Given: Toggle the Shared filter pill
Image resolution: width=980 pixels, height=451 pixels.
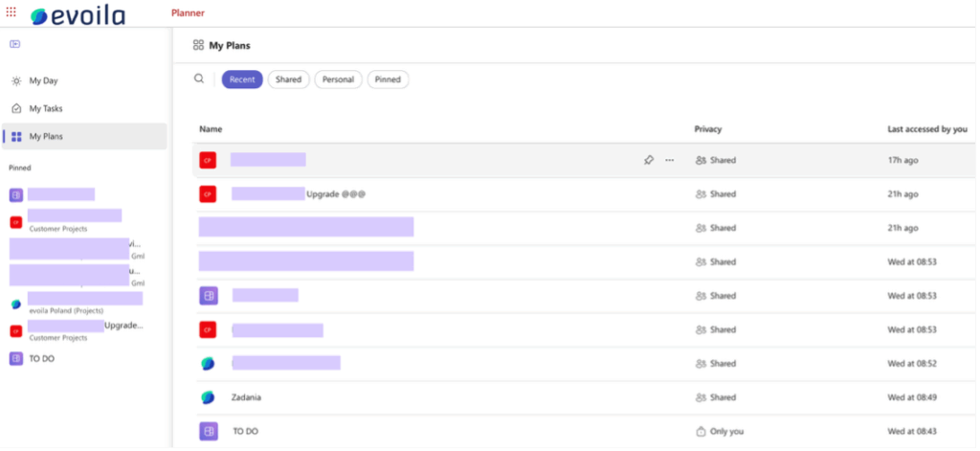Looking at the screenshot, I should (x=288, y=79).
